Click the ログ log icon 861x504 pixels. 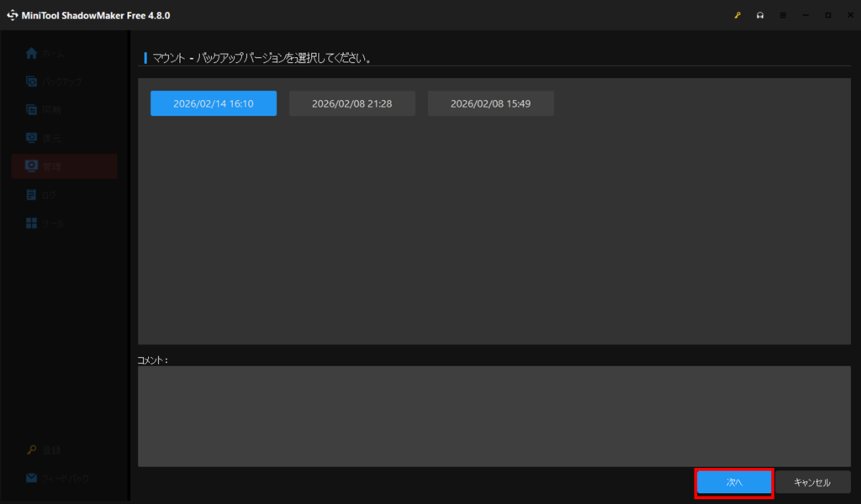point(31,195)
